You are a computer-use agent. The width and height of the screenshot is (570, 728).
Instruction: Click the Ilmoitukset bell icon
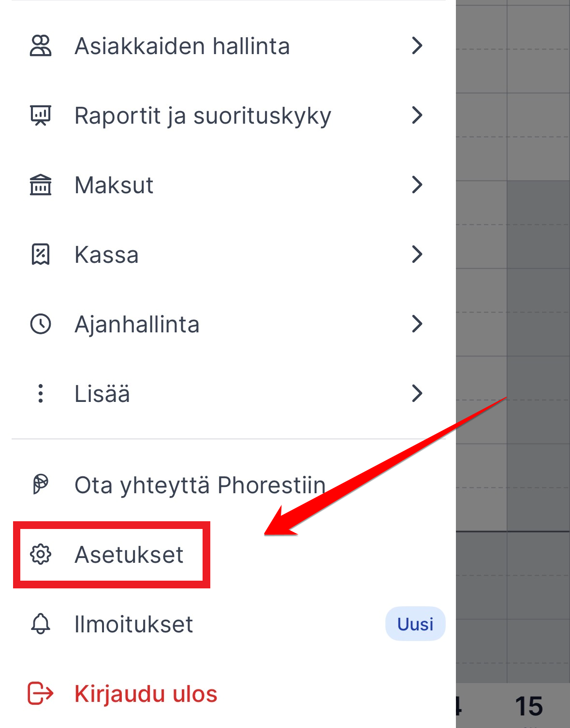[x=41, y=624]
